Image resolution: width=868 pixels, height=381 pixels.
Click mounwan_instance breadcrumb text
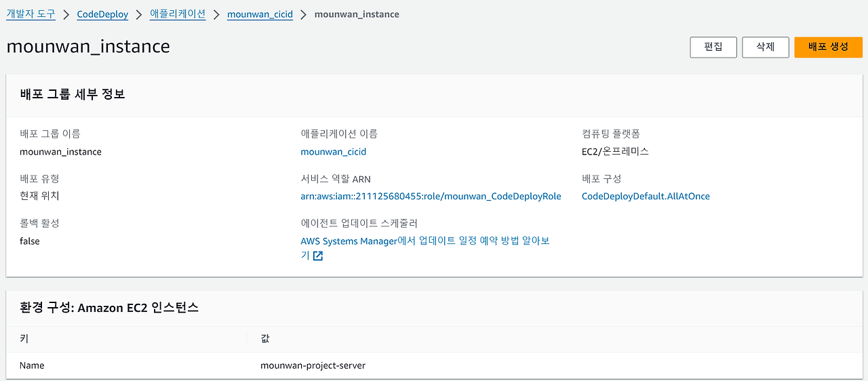(x=357, y=14)
